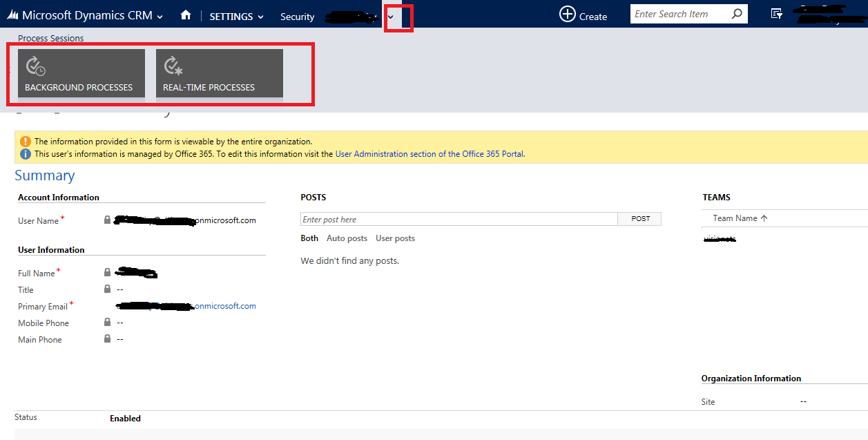Viewport: 868px width, 440px height.
Task: Click the search magnifier icon
Action: point(737,14)
